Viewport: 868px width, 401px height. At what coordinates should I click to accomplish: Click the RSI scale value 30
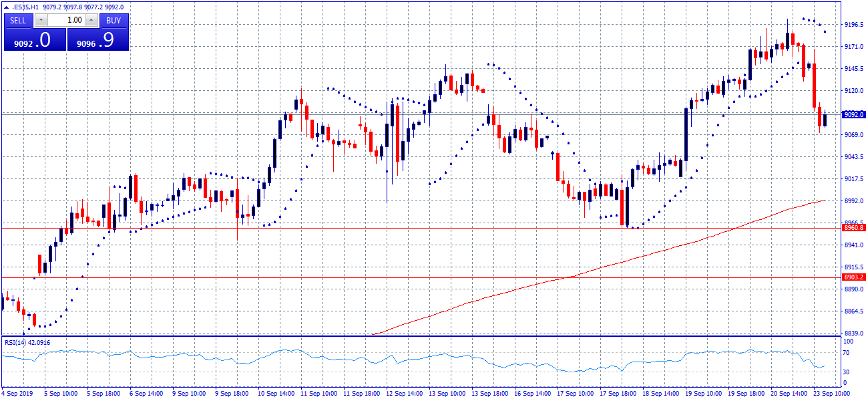point(845,372)
